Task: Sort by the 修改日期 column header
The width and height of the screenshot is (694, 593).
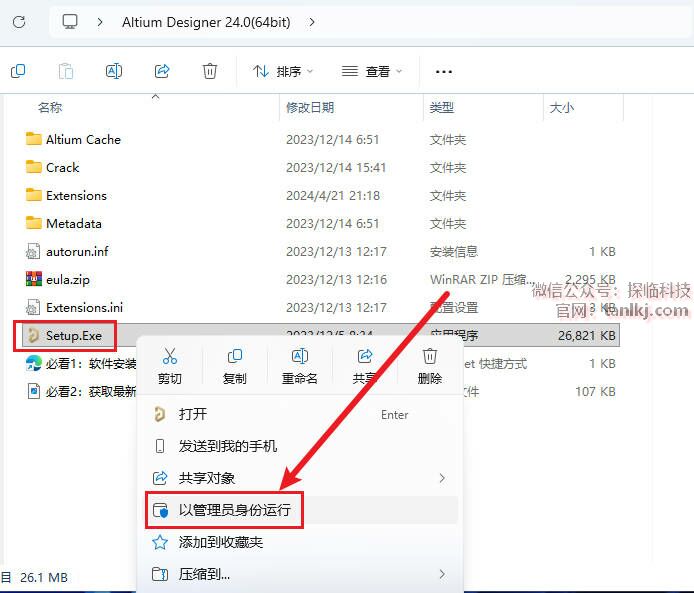Action: [310, 108]
